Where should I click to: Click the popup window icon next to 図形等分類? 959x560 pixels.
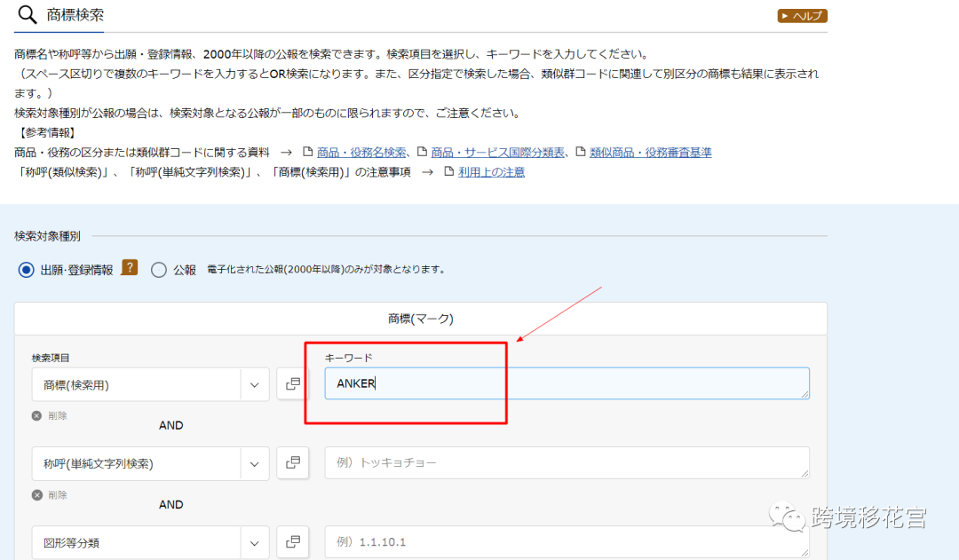293,541
